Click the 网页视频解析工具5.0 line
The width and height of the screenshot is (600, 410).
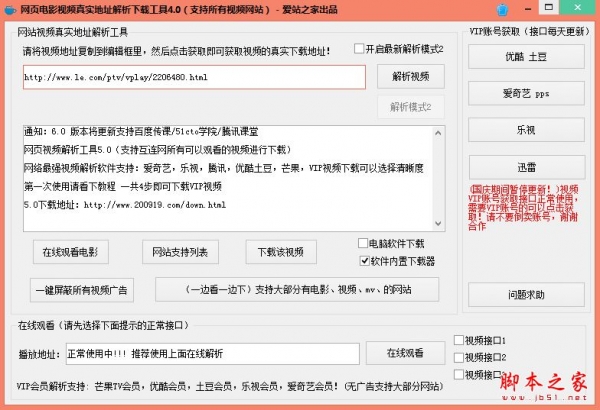click(157, 150)
